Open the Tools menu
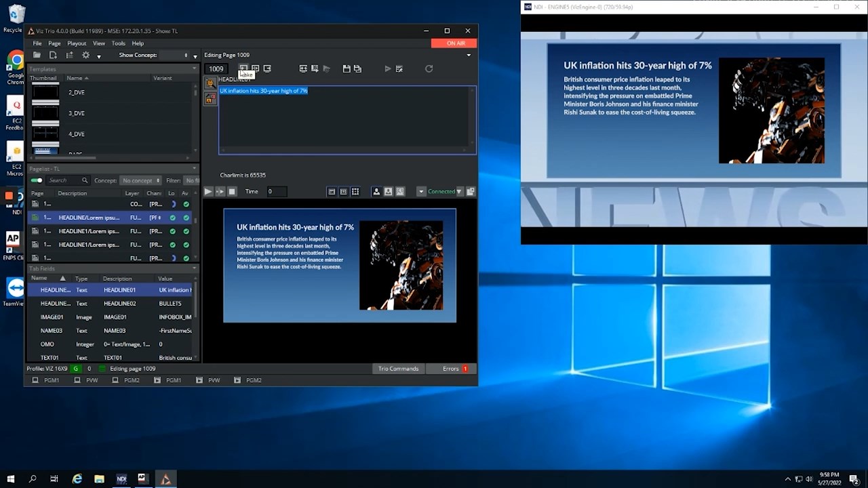This screenshot has width=868, height=488. [119, 43]
